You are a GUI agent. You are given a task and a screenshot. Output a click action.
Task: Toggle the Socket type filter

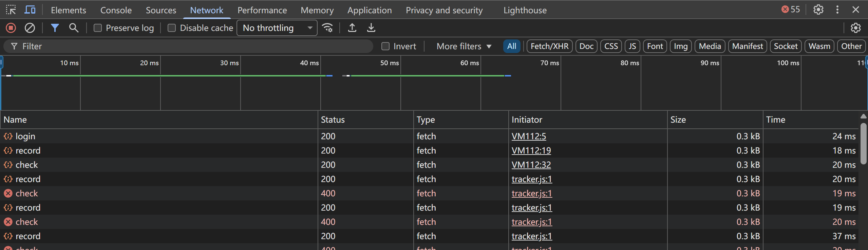click(x=786, y=46)
